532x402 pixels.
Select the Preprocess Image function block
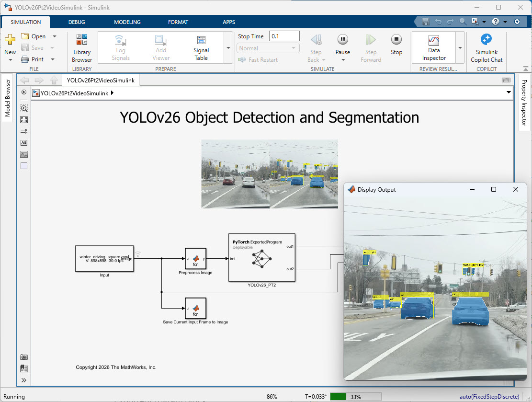click(x=195, y=258)
